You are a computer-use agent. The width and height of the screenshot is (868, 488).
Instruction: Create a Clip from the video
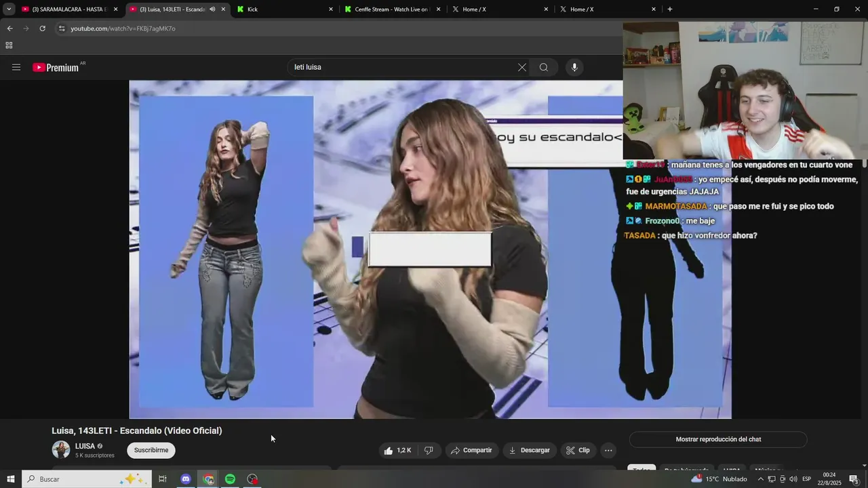click(x=578, y=450)
